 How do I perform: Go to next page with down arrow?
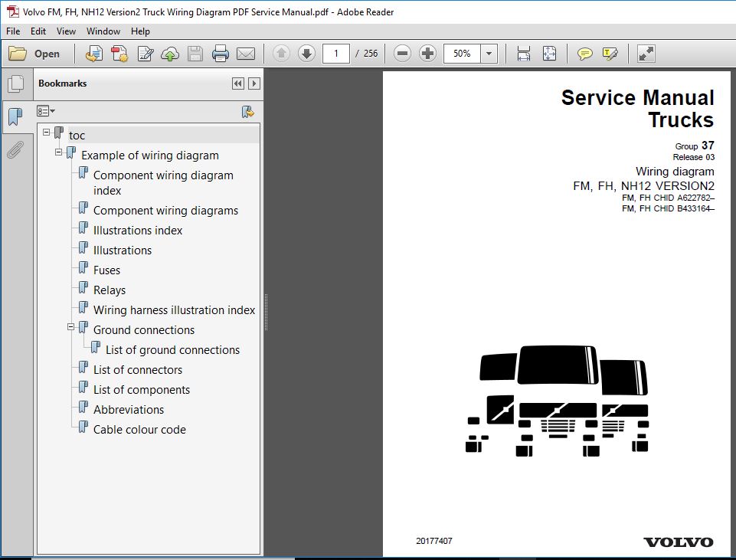pyautogui.click(x=306, y=54)
